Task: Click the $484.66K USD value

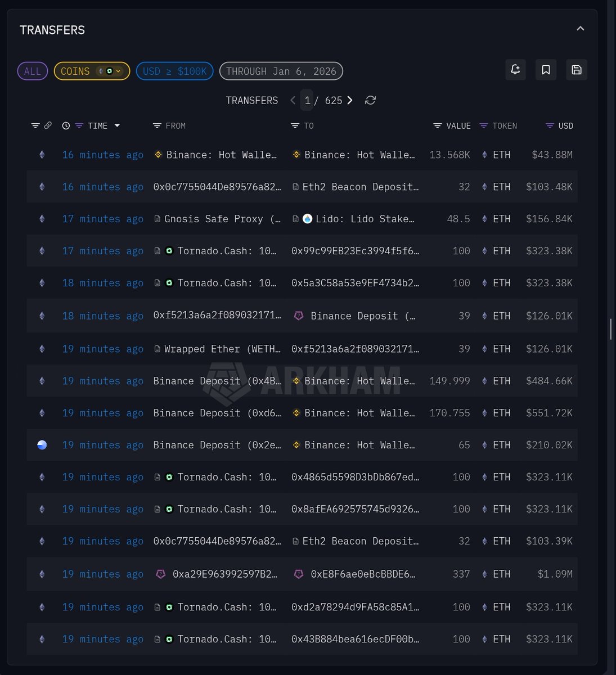Action: (x=549, y=381)
